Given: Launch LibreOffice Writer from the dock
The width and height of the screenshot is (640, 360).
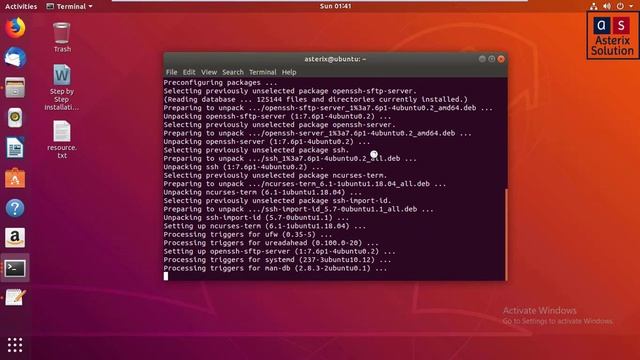Looking at the screenshot, I should tap(15, 148).
